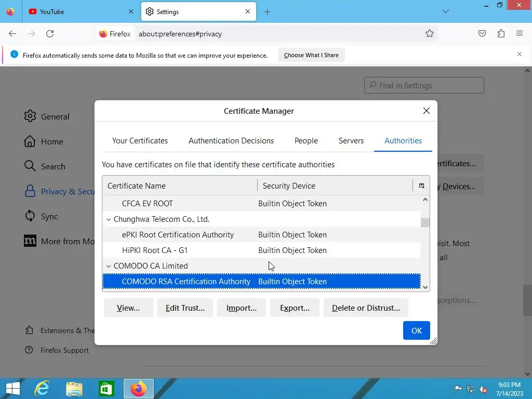Select the Authorities tab

pos(403,141)
